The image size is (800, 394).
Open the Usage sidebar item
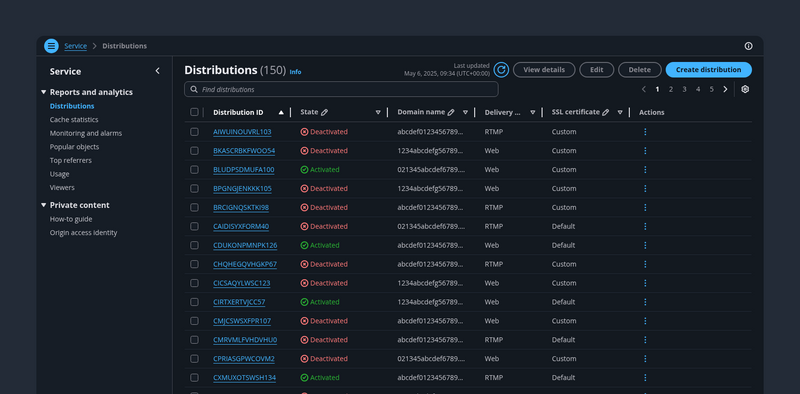[x=59, y=174]
